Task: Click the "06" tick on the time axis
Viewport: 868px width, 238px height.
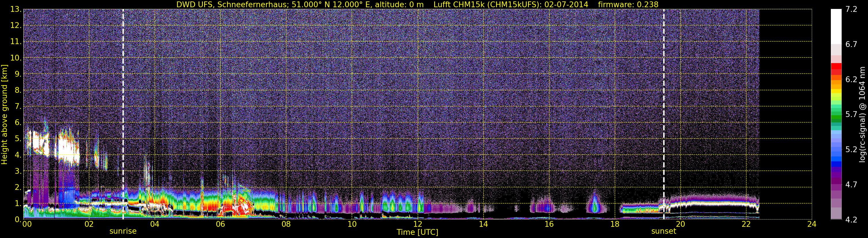Action: pyautogui.click(x=220, y=224)
